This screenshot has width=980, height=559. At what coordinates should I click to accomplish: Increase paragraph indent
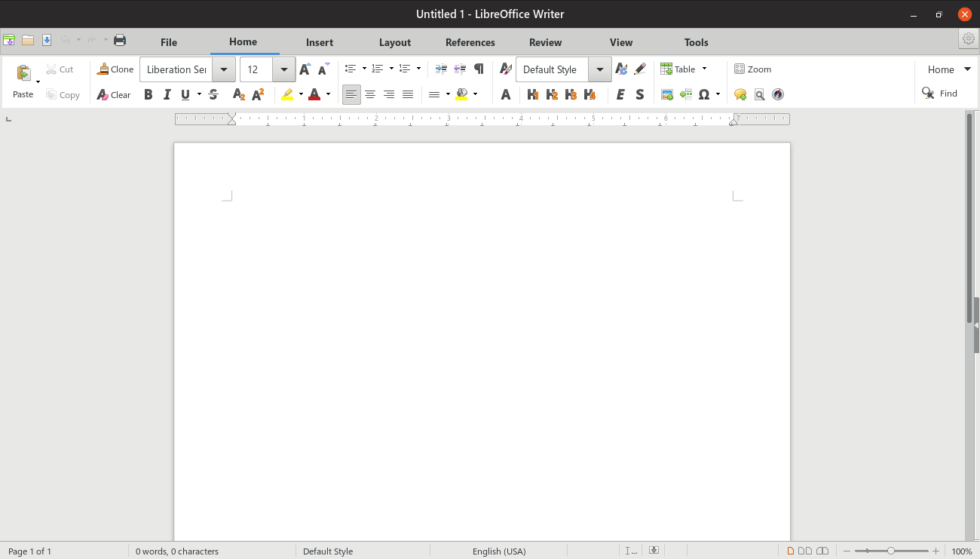(441, 69)
